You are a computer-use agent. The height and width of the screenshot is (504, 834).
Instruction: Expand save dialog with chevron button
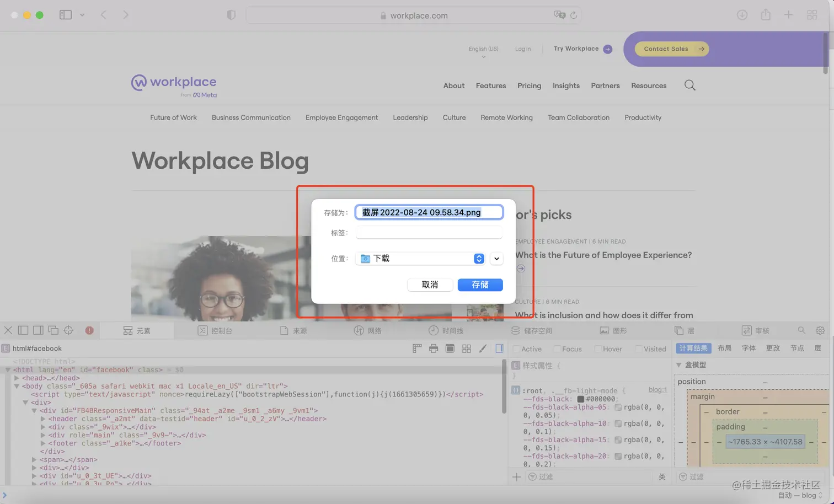[496, 259]
